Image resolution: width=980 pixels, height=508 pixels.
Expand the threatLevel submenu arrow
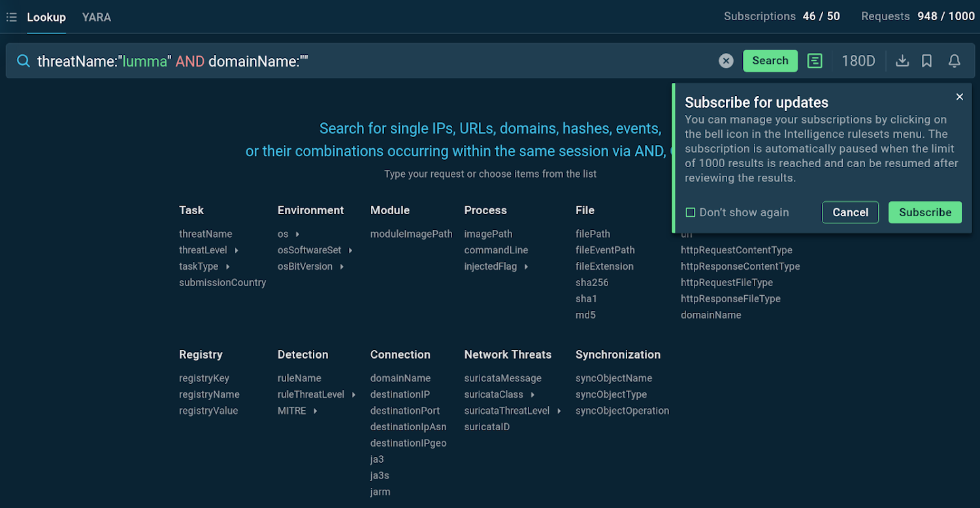(237, 250)
